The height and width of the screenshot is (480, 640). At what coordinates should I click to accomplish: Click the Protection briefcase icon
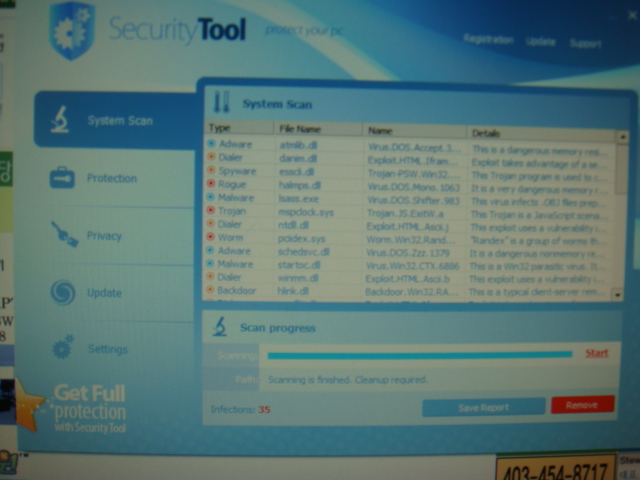(62, 178)
